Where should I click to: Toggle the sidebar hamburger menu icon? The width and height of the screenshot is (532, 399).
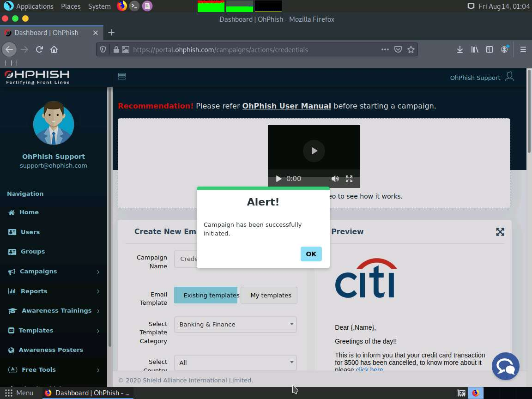[122, 76]
